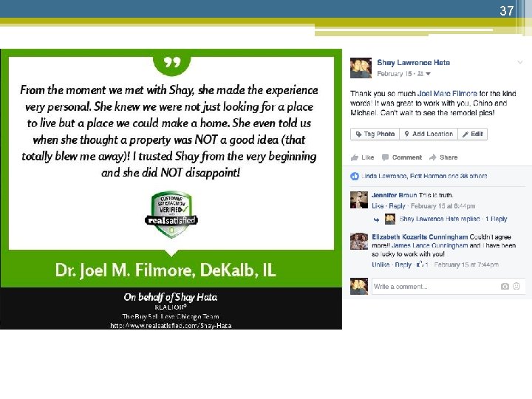Image resolution: width=532 pixels, height=399 pixels.
Task: Like the post
Action: click(362, 157)
